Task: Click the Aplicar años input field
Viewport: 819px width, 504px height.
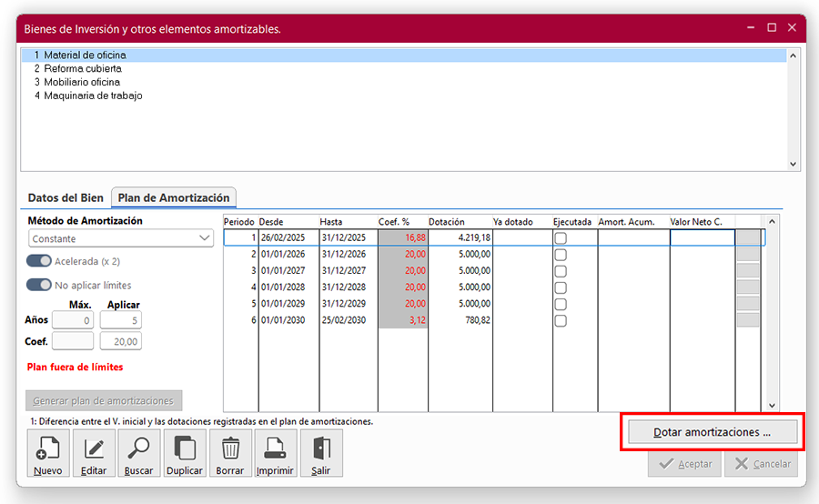Action: [x=120, y=320]
